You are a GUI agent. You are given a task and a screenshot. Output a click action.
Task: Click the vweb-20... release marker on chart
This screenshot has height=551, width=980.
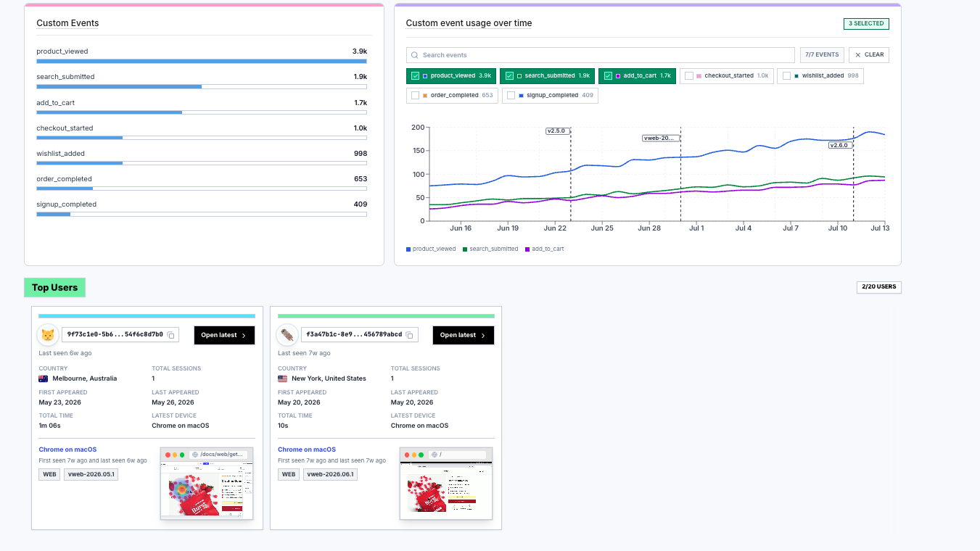[660, 138]
